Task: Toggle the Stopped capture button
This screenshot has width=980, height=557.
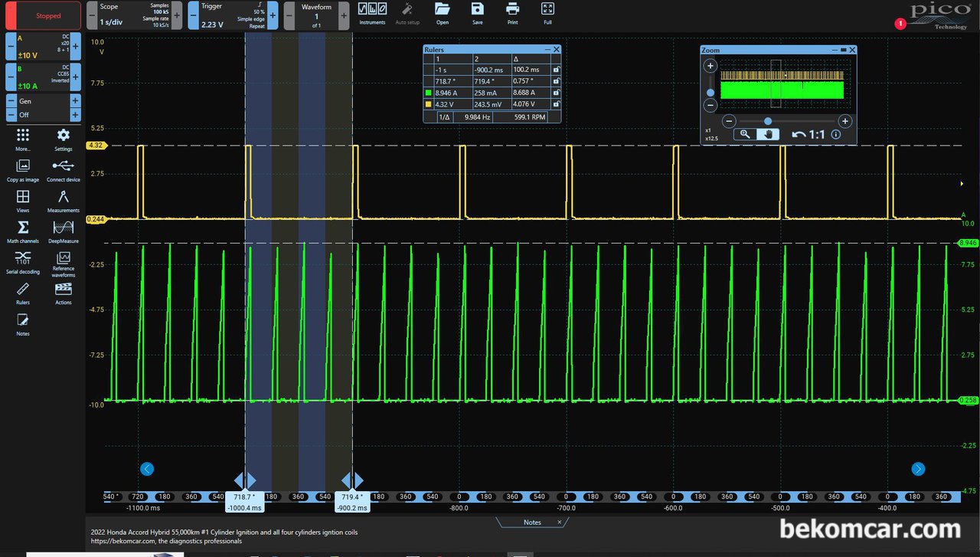Action: [x=44, y=15]
